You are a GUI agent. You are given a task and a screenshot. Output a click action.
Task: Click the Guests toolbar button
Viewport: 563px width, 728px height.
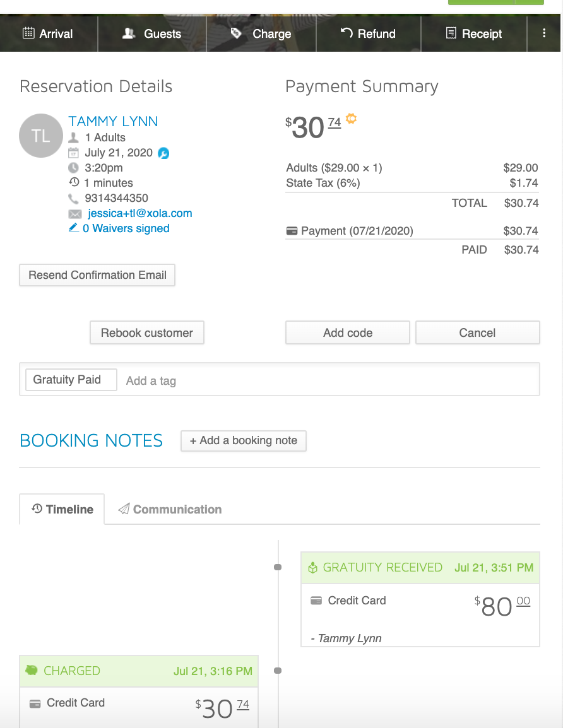(x=151, y=33)
